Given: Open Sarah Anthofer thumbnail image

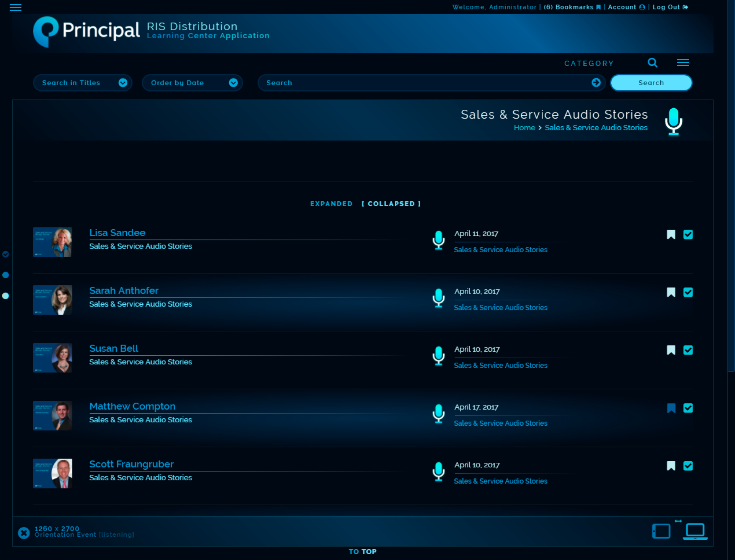Looking at the screenshot, I should [52, 300].
